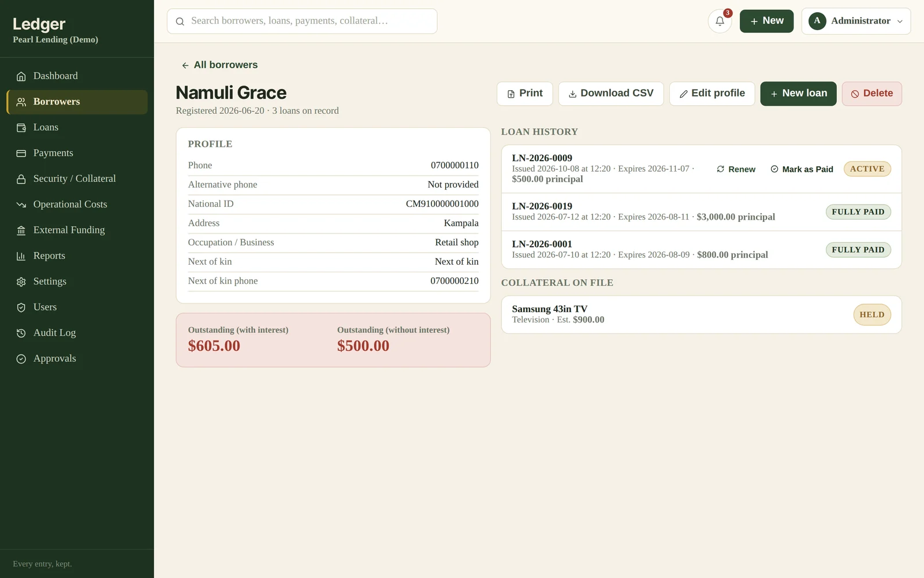Click the back arrow beside All borrowers
The width and height of the screenshot is (924, 578).
click(185, 65)
